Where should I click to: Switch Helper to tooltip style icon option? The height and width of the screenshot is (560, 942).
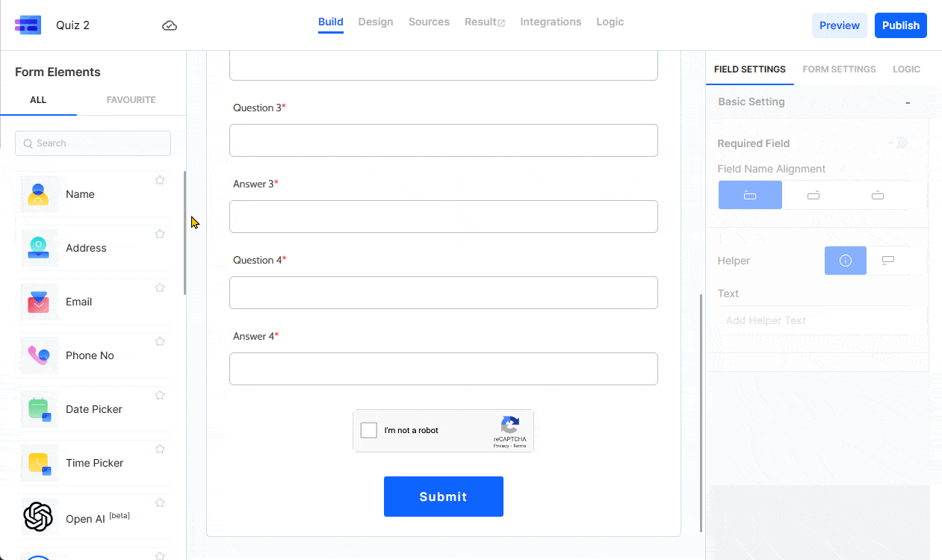pos(845,260)
